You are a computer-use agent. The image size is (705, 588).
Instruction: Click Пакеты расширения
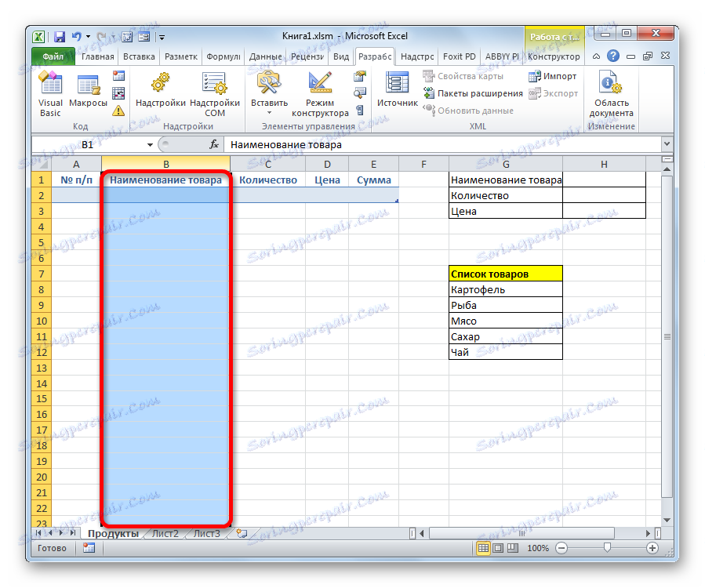point(473,93)
